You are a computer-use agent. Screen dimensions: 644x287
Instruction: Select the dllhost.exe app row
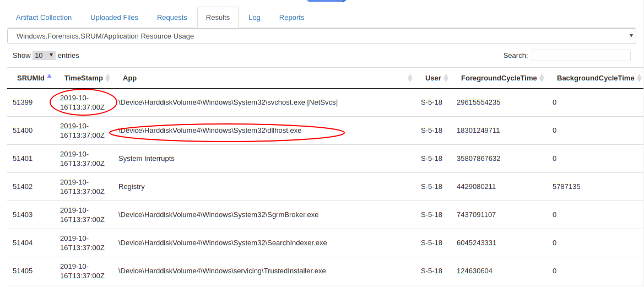coord(210,131)
